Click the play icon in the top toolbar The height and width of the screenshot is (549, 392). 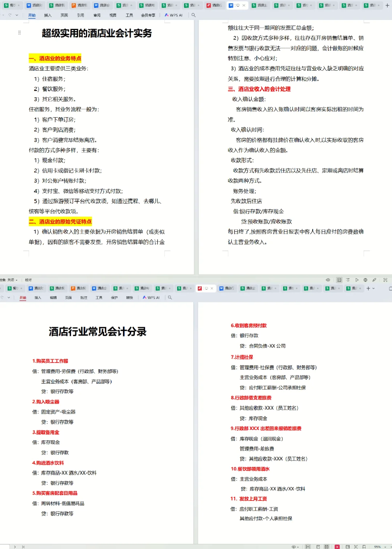(x=357, y=280)
